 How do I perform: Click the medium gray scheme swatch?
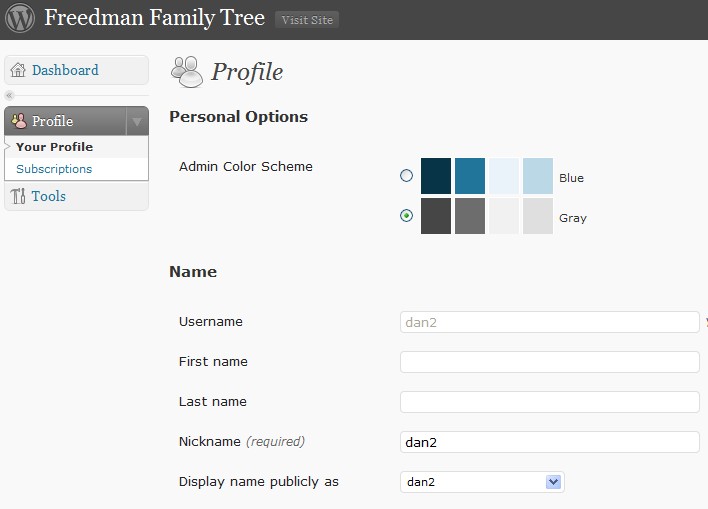470,216
